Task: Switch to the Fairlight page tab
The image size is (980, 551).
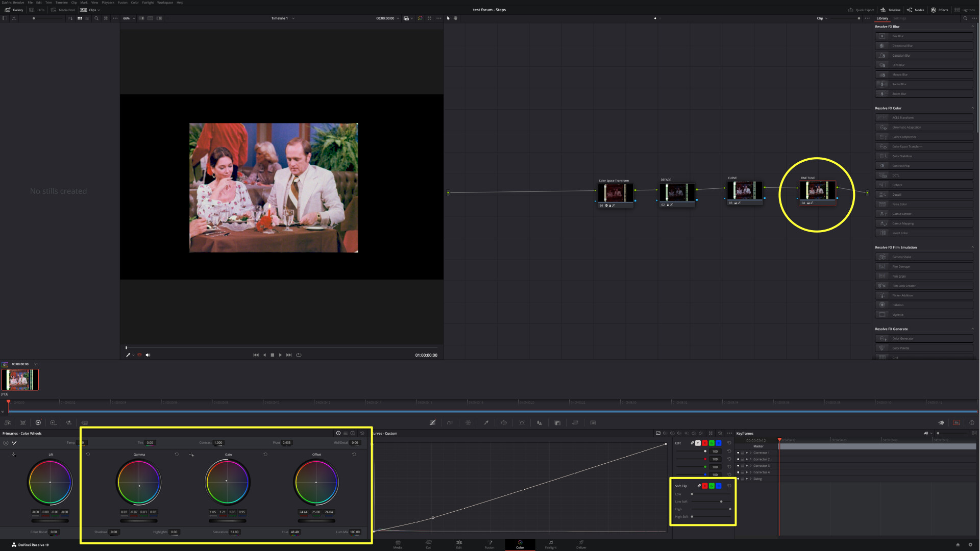Action: click(550, 544)
